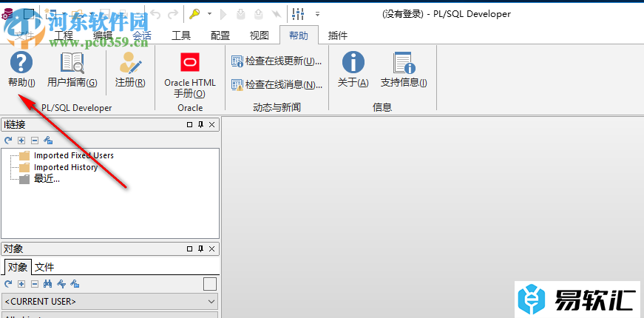644x318 pixels.
Task: Float the 对象 panel with square icon
Action: pos(190,248)
